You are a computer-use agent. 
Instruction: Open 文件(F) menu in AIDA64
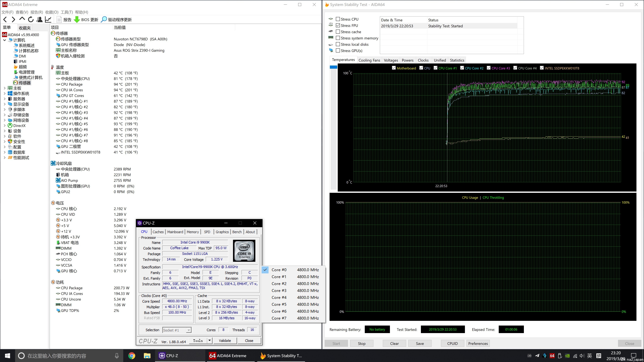[8, 12]
